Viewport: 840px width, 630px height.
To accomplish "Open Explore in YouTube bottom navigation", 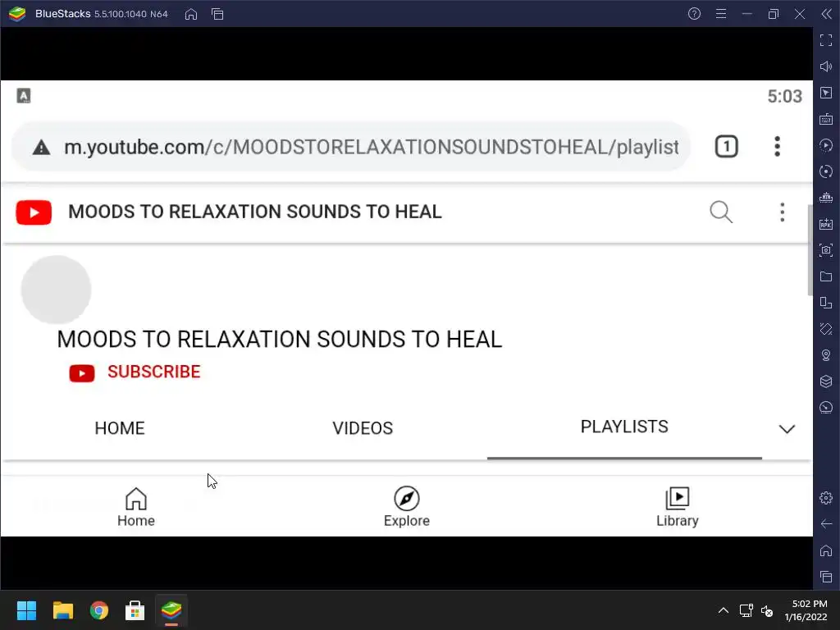I will (x=407, y=507).
